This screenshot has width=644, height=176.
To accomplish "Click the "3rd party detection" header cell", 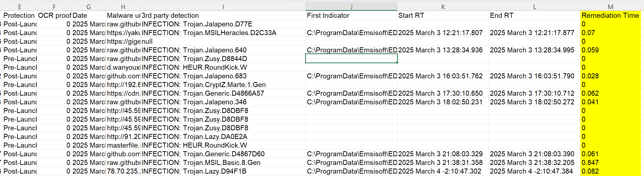I will pos(223,16).
